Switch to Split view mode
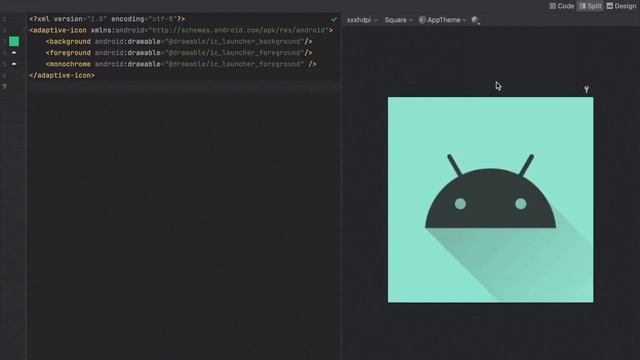This screenshot has width=640, height=360. coord(590,6)
